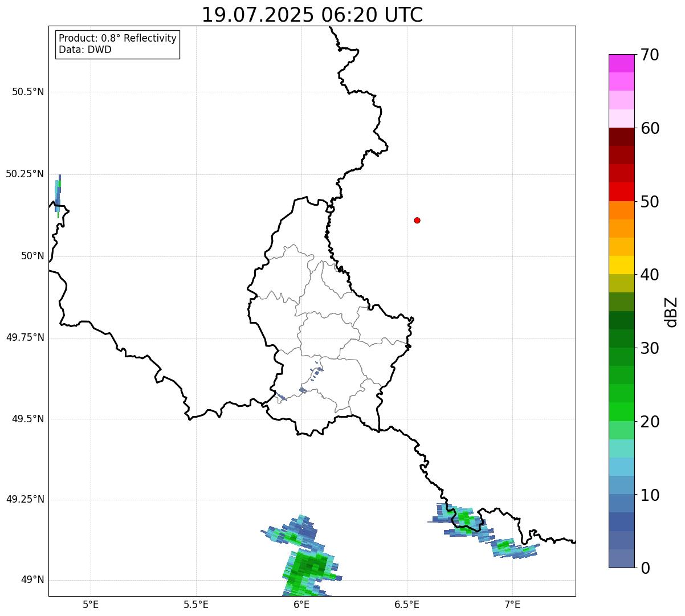This screenshot has height=616, width=685.
Task: Click the 49.75°N latitude label
Action: click(x=25, y=337)
